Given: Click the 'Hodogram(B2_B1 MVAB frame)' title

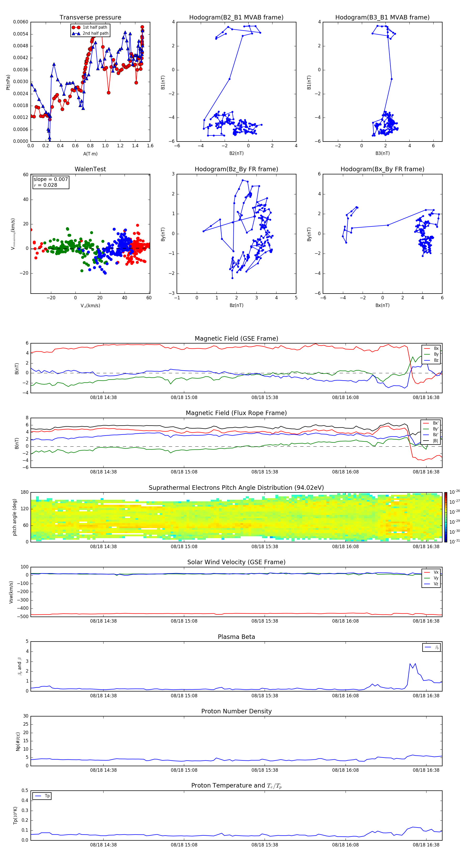Looking at the screenshot, I should click(236, 18).
